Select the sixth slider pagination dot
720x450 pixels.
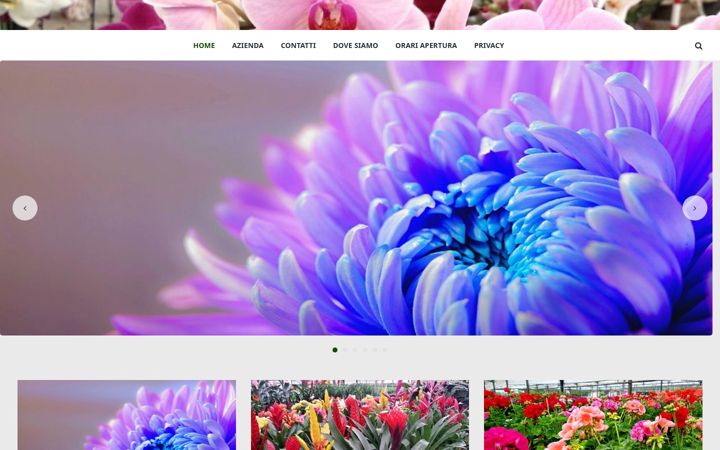click(x=385, y=350)
